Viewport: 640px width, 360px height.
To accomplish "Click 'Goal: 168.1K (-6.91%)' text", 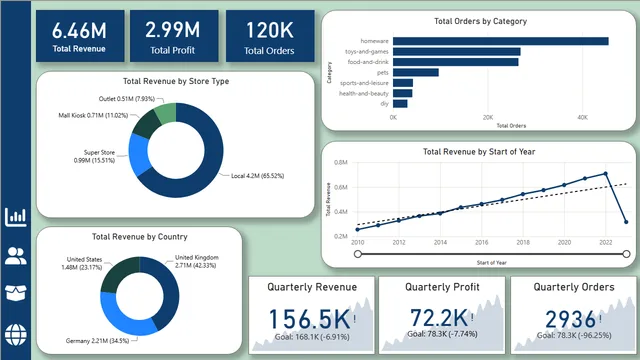I will pos(312,337).
